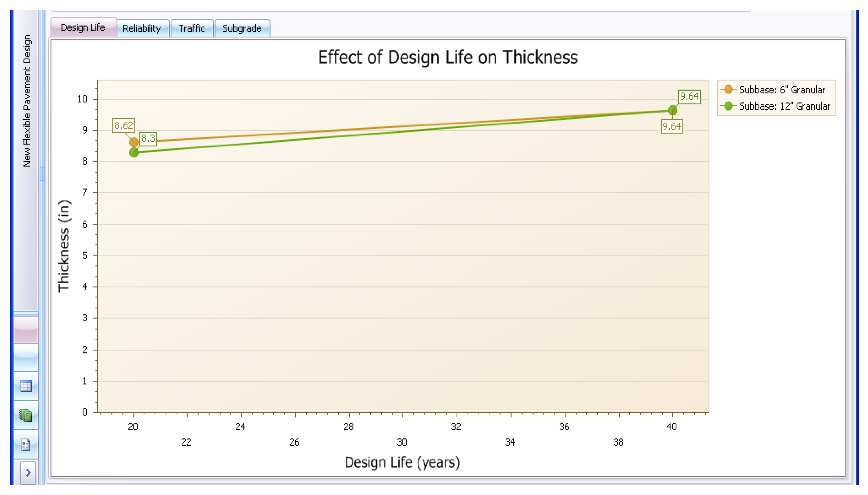Click New Flexible Pavement Design vertical panel
This screenshot has height=495, width=868.
tap(27, 101)
